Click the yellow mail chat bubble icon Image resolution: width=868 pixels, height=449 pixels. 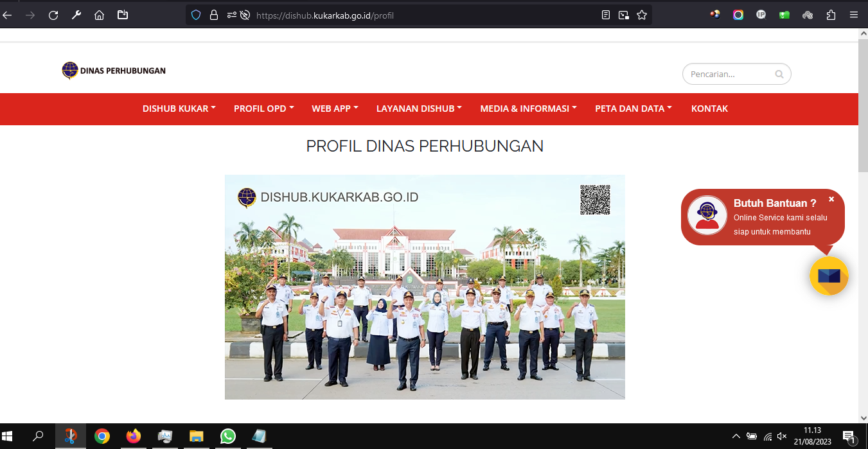pos(829,276)
